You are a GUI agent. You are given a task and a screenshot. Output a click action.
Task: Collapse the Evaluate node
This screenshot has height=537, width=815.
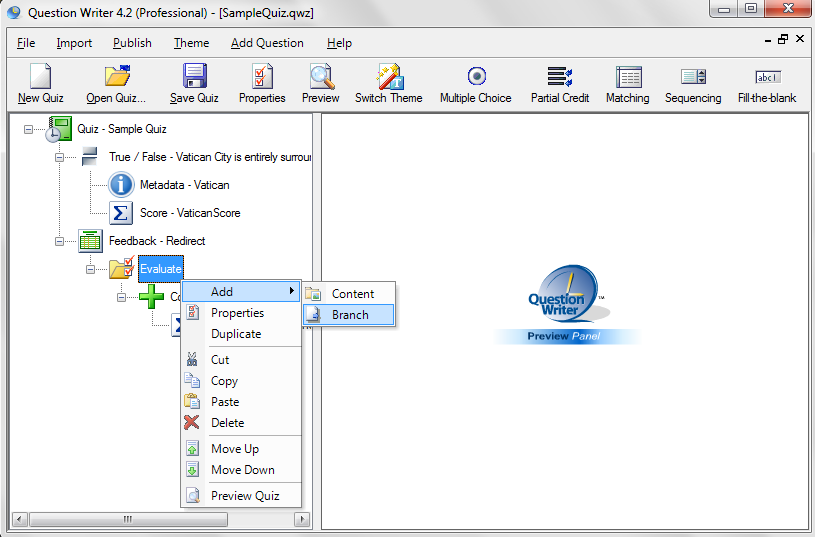pyautogui.click(x=90, y=269)
